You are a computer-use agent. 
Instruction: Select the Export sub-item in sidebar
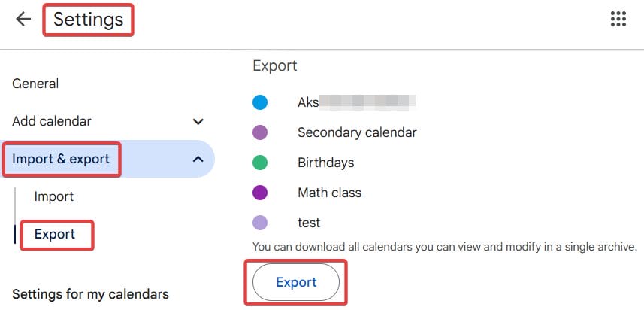(x=55, y=234)
